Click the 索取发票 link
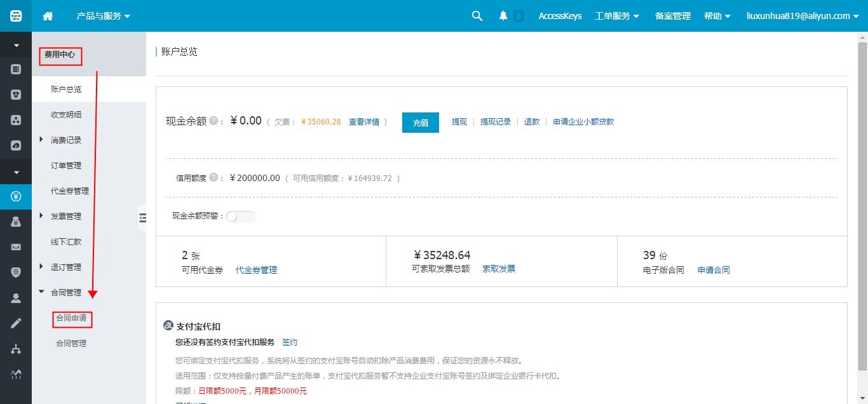This screenshot has width=868, height=404. tap(498, 269)
